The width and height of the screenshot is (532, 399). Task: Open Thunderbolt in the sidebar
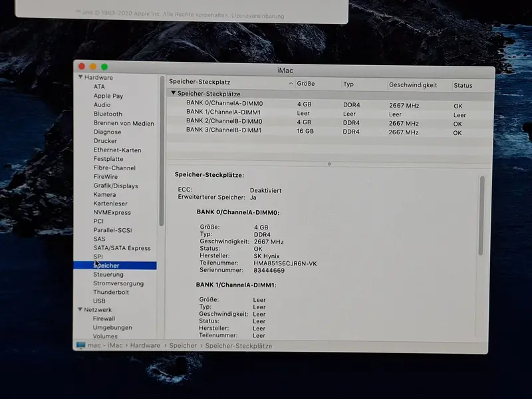[x=111, y=292]
